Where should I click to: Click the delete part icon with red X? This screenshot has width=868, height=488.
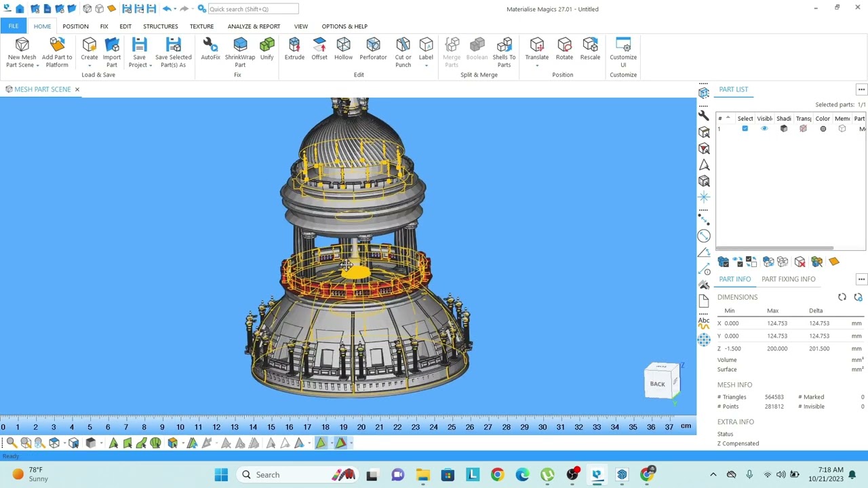coord(800,262)
